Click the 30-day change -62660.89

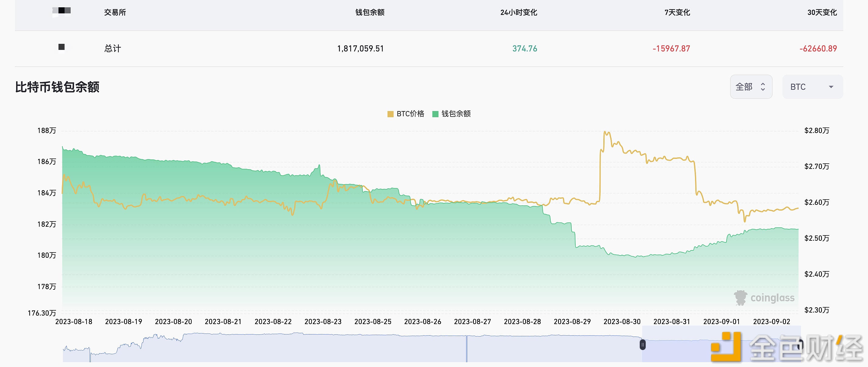point(818,48)
